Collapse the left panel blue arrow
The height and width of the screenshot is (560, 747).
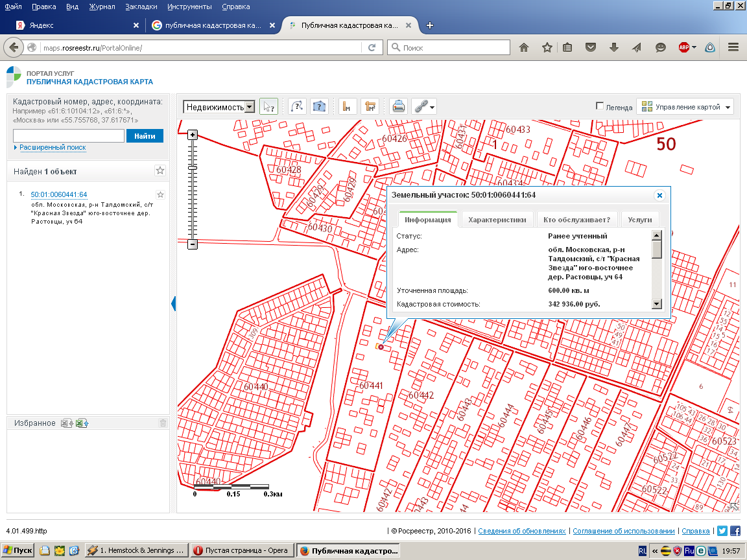(x=173, y=303)
